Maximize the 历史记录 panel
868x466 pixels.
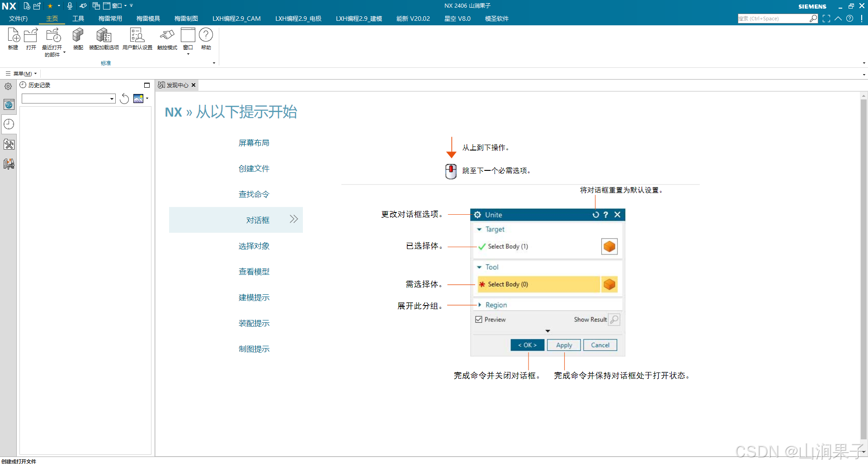pos(147,85)
